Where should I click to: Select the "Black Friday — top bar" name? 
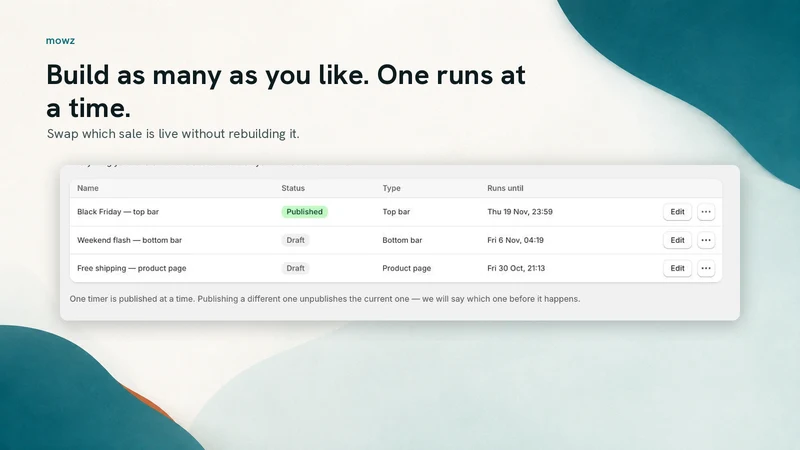118,212
